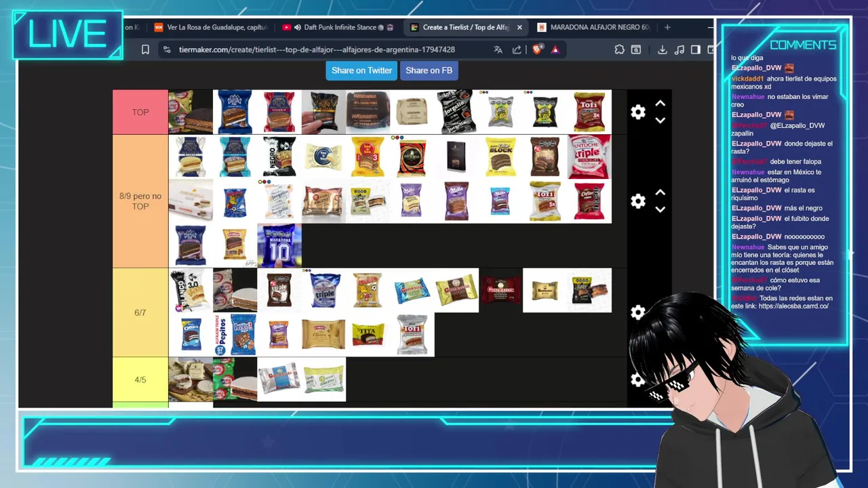The height and width of the screenshot is (488, 868).
Task: Focus the tiermaker.com address bar
Action: tap(317, 49)
